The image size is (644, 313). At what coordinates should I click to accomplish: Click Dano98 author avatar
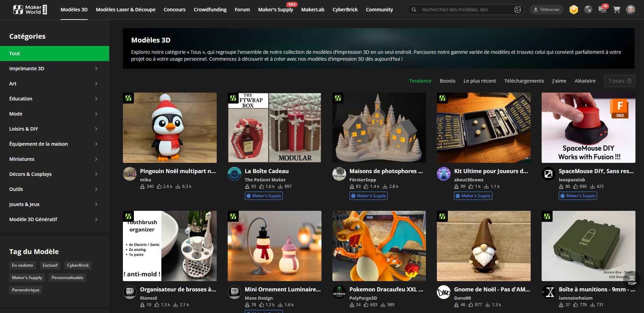tap(444, 292)
